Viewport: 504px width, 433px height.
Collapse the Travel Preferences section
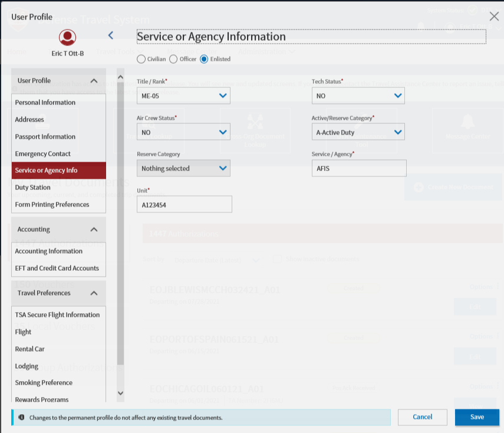tap(94, 293)
